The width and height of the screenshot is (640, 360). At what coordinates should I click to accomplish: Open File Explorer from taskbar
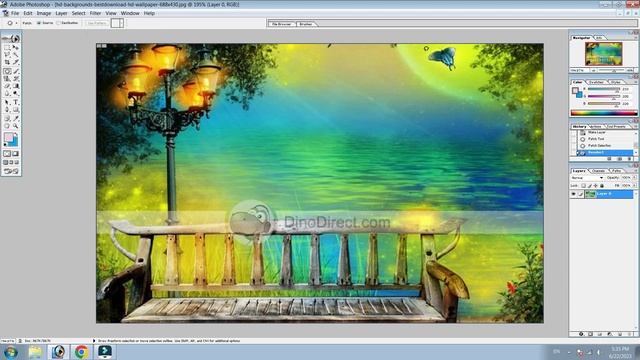pos(35,351)
